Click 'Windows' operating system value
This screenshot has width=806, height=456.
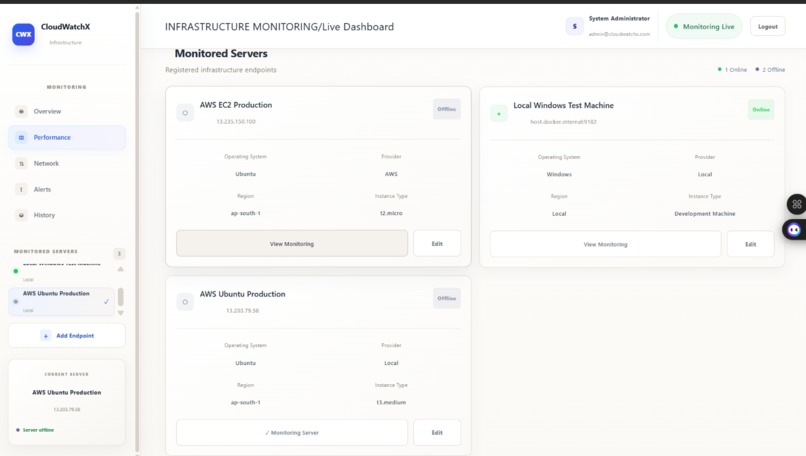(559, 174)
